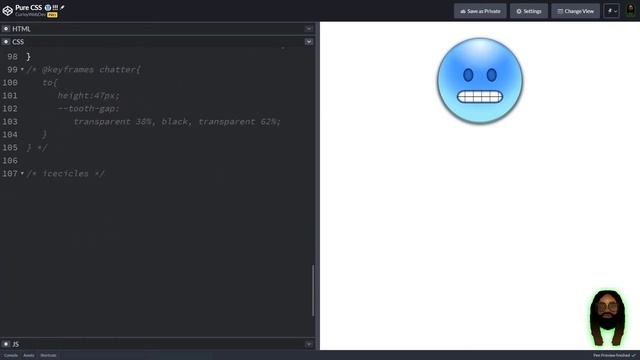
Task: Expand the CSS panel dropdown arrow
Action: 309,42
